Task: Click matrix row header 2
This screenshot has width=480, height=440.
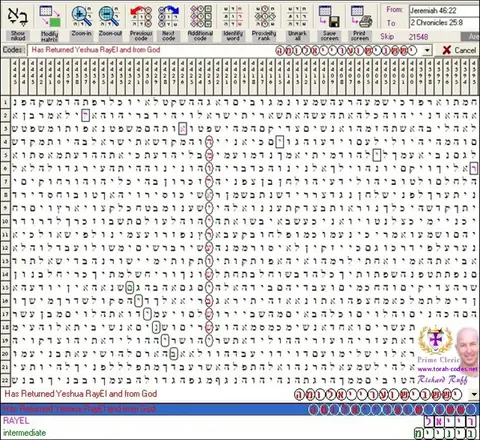Action: tap(5, 116)
